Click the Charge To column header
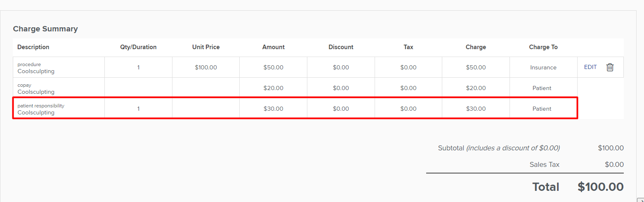644x202 pixels. pos(543,47)
